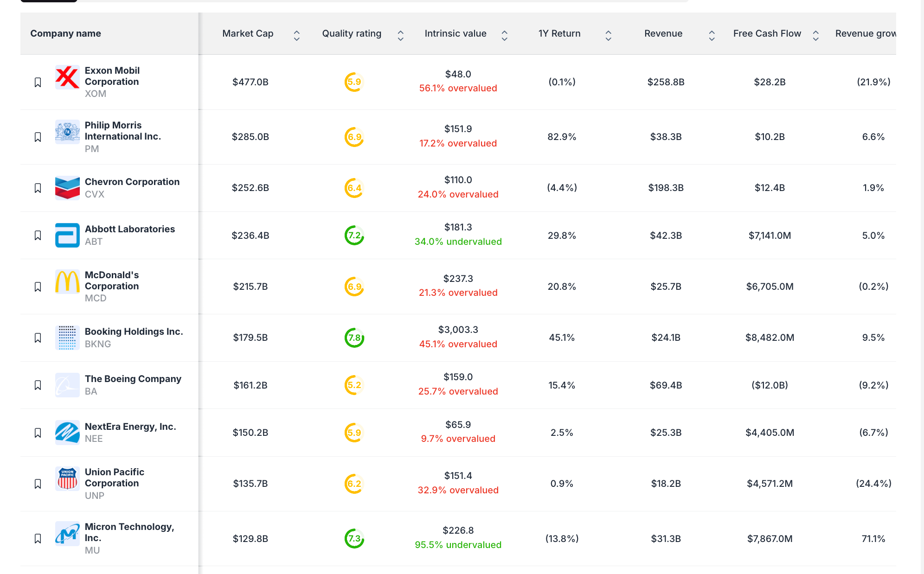Viewport: 924px width, 574px height.
Task: Open the Booking Holdings Inc. company link
Action: click(134, 332)
